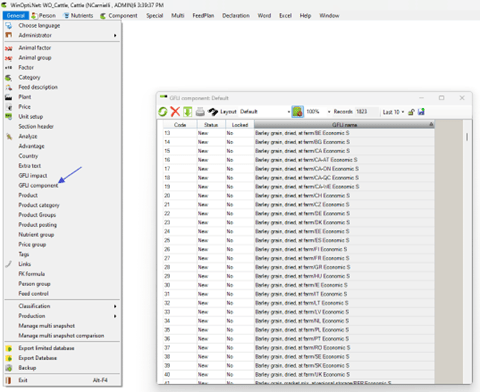Select the Tags menu entry

(24, 254)
